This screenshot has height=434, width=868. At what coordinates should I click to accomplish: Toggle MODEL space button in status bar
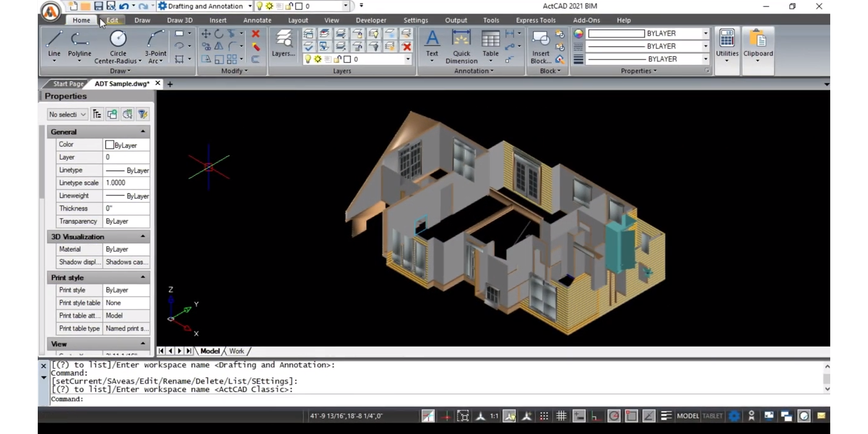tap(687, 416)
